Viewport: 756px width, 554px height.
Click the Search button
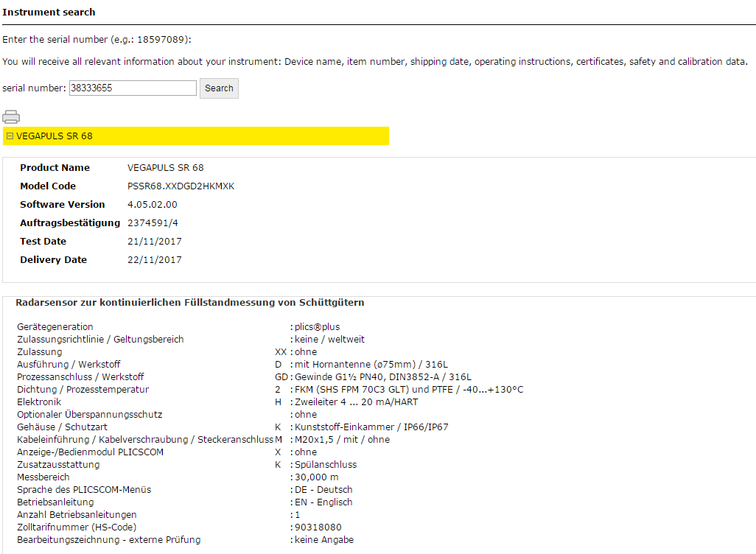219,88
